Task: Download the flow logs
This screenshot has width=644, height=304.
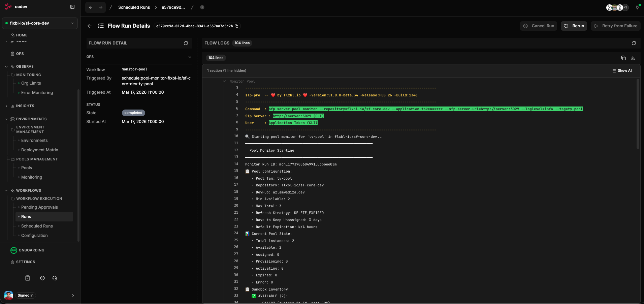Action: 633,58
